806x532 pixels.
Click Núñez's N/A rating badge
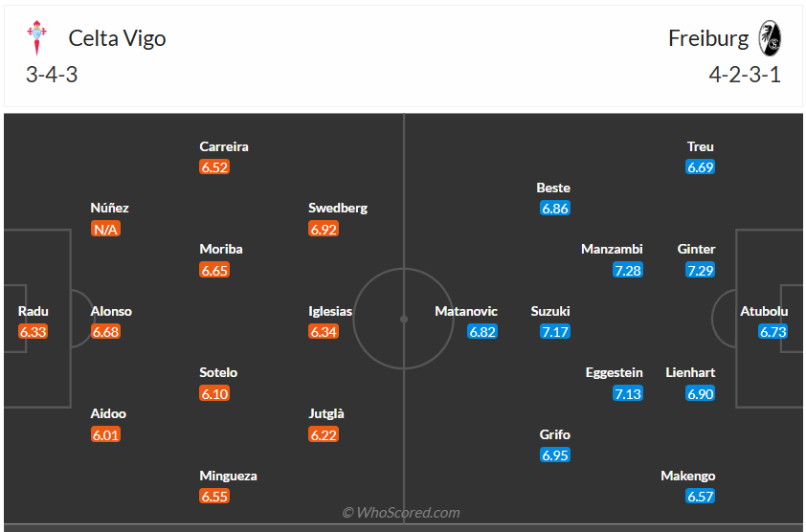[x=106, y=229]
